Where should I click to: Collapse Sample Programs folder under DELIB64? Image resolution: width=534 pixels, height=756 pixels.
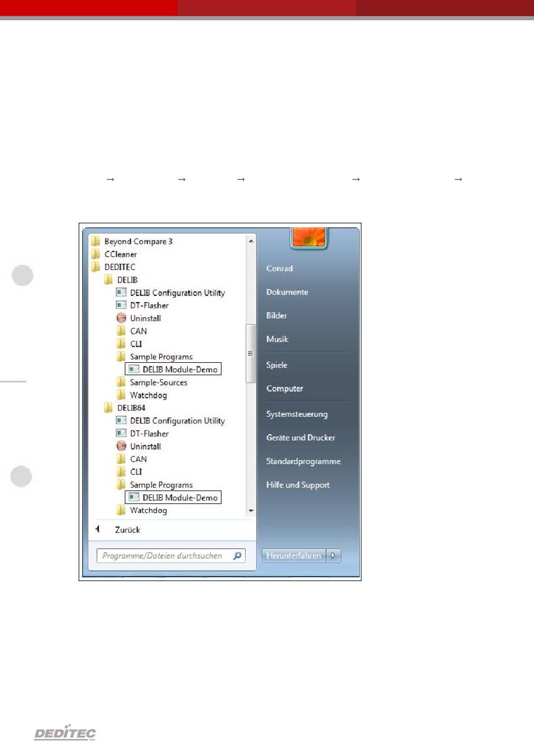155,485
